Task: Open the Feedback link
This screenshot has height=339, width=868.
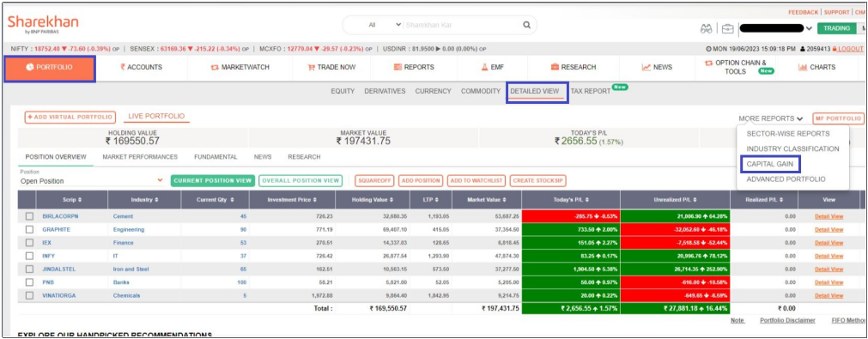Action: tap(804, 12)
